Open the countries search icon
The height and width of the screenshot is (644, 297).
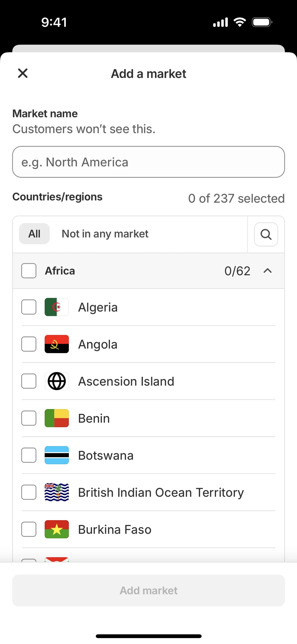click(266, 234)
